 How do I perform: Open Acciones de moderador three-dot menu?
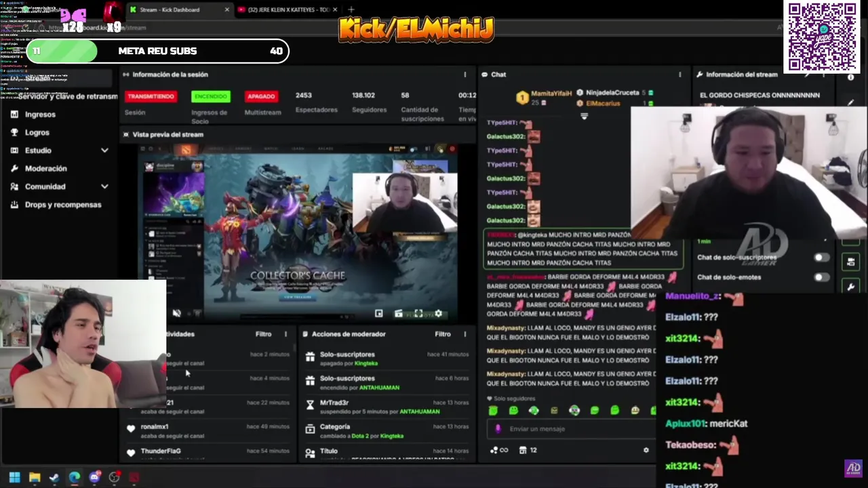[x=465, y=334]
